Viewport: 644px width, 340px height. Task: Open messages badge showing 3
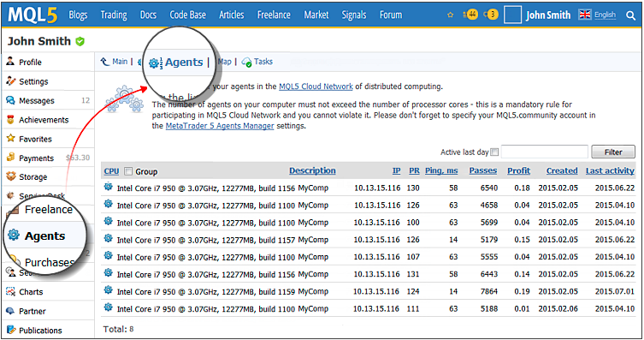click(x=491, y=15)
